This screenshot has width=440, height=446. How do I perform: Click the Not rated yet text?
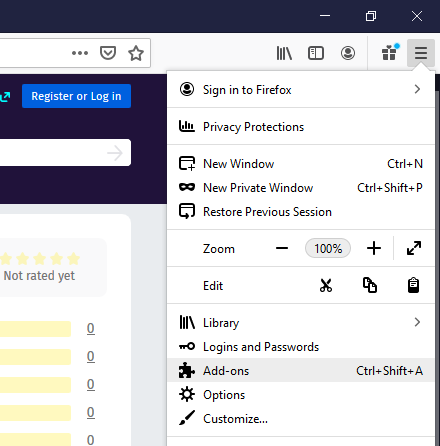39,276
